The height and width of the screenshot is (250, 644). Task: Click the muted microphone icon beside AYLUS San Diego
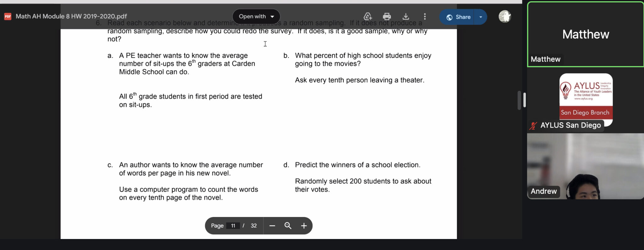[x=533, y=126]
